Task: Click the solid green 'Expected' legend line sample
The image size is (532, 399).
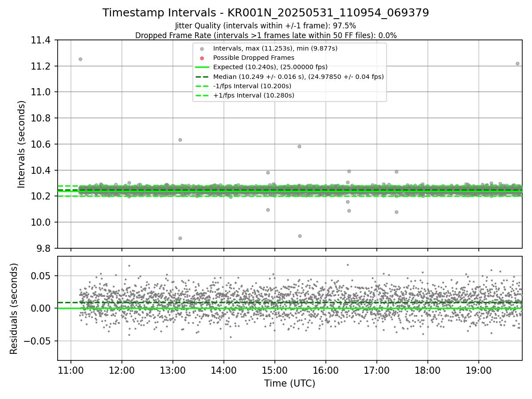Action: coord(202,67)
